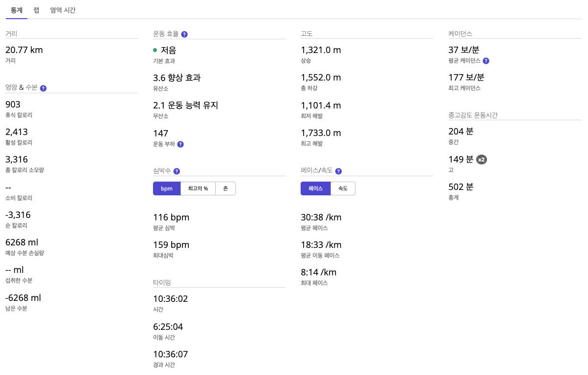This screenshot has width=588, height=375.
Task: Select the 통계 tab
Action: click(x=17, y=10)
